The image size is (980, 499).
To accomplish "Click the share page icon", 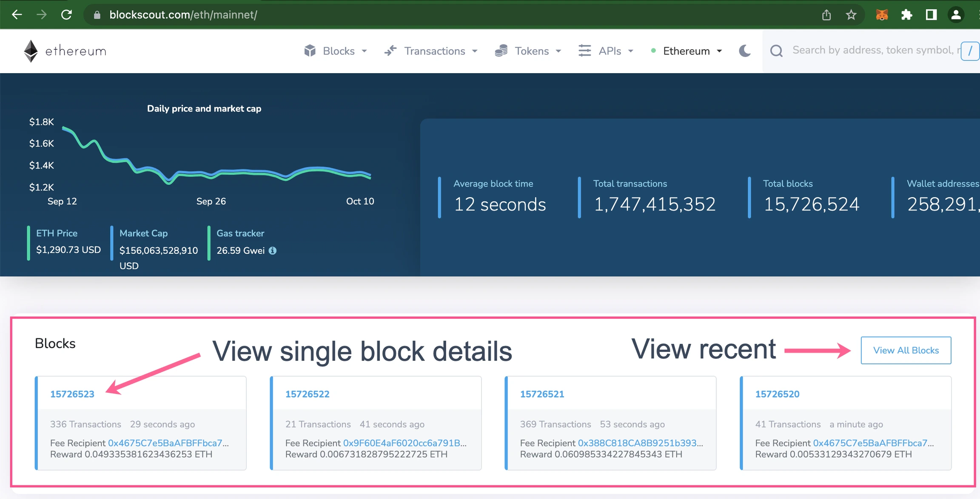I will (x=826, y=15).
